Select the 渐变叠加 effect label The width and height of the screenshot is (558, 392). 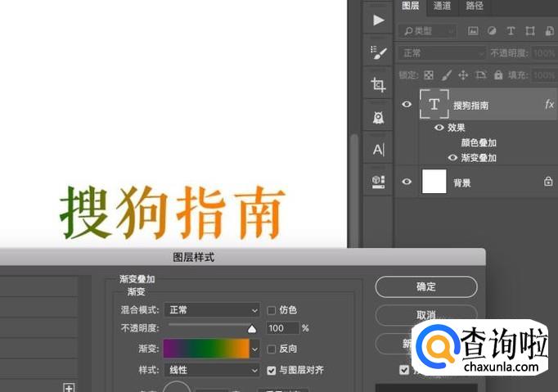[x=479, y=158]
